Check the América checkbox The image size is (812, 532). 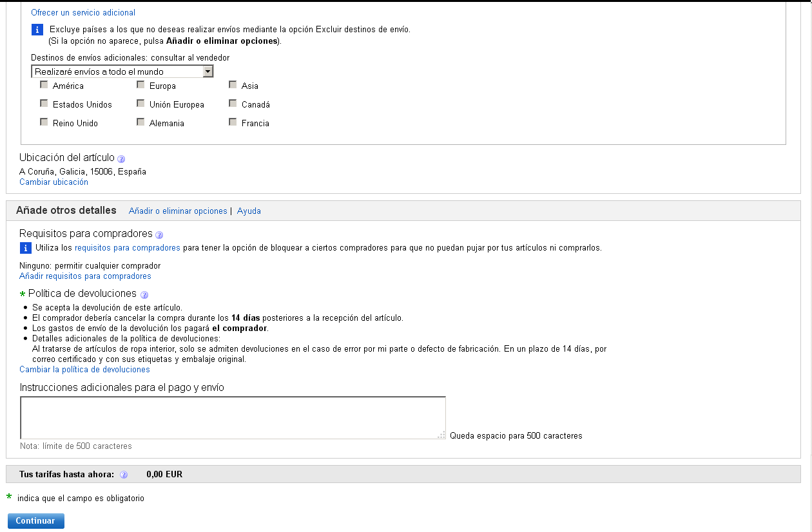coord(44,85)
